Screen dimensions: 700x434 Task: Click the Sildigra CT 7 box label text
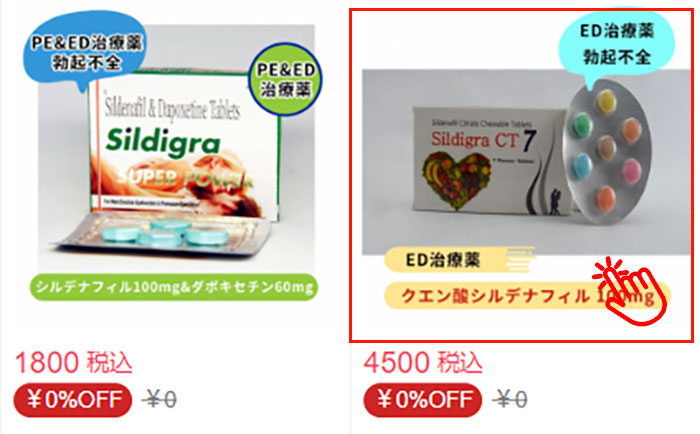pyautogui.click(x=483, y=141)
